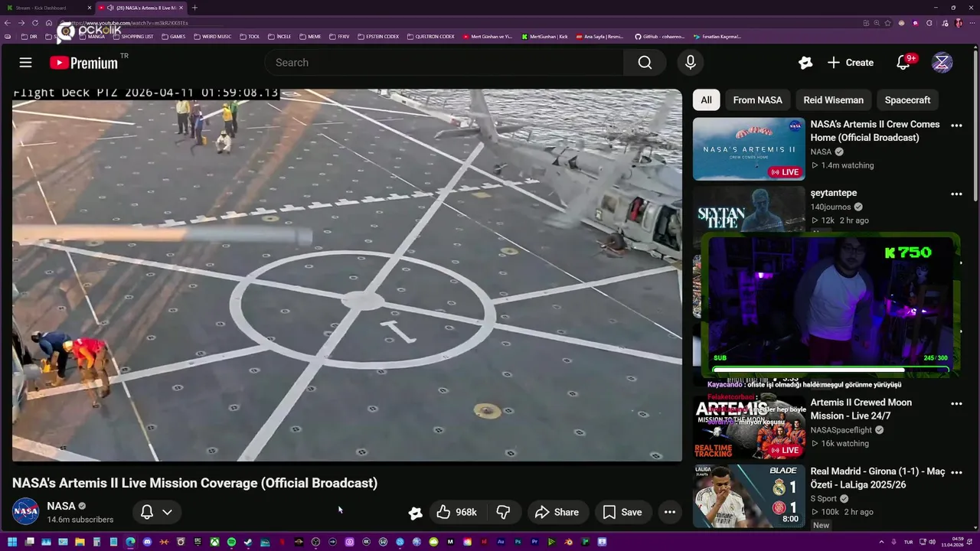980x551 pixels.
Task: Open the İNCELE bookmarks folder
Action: click(x=279, y=37)
